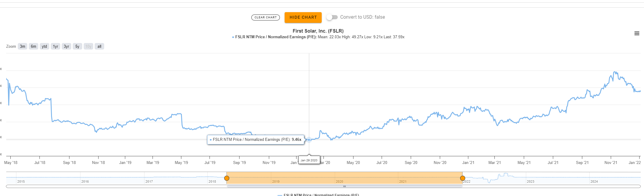The width and height of the screenshot is (644, 196).
Task: Click the left orange navigator handle
Action: click(227, 178)
